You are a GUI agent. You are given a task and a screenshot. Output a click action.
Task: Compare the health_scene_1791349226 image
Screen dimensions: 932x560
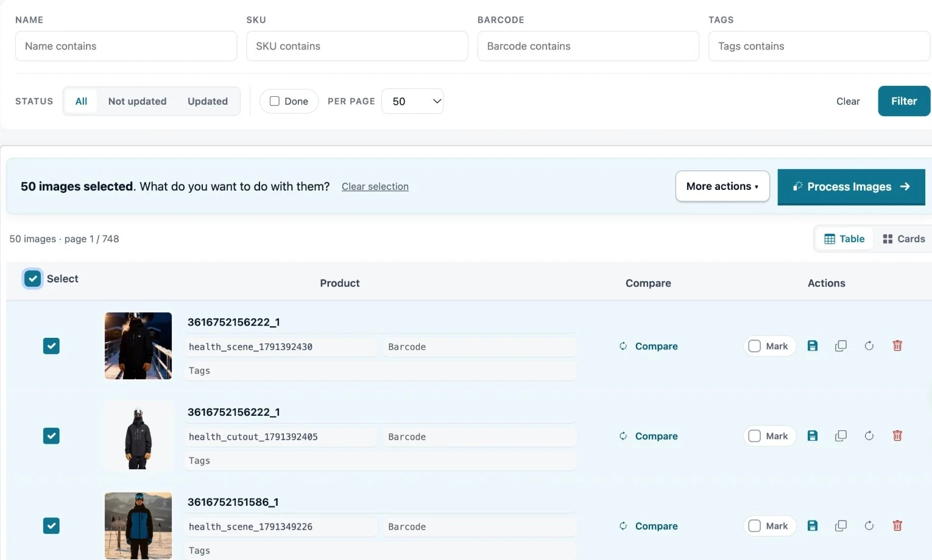point(649,526)
